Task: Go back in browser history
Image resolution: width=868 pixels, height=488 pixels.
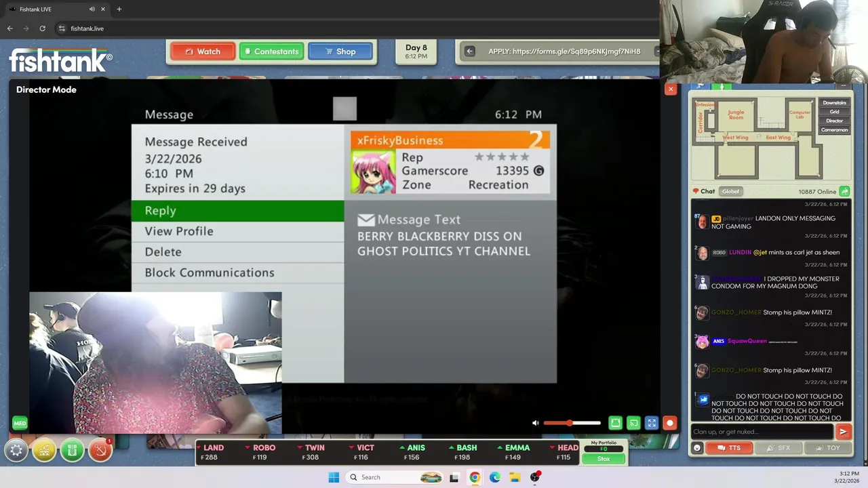Action: pos(9,28)
